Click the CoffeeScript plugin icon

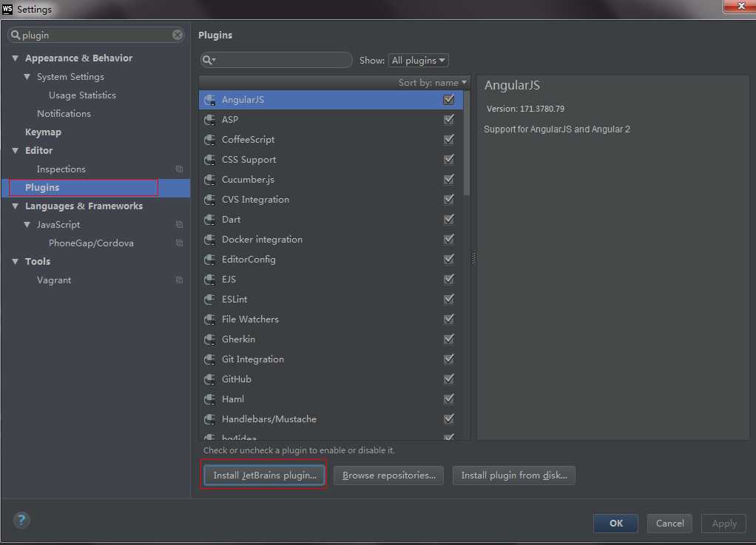pos(210,140)
